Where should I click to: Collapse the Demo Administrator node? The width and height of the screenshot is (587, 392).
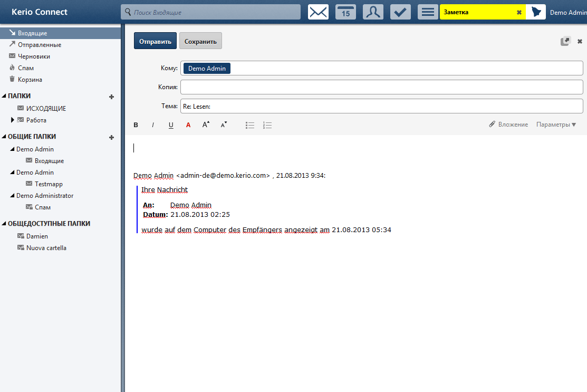(x=12, y=195)
